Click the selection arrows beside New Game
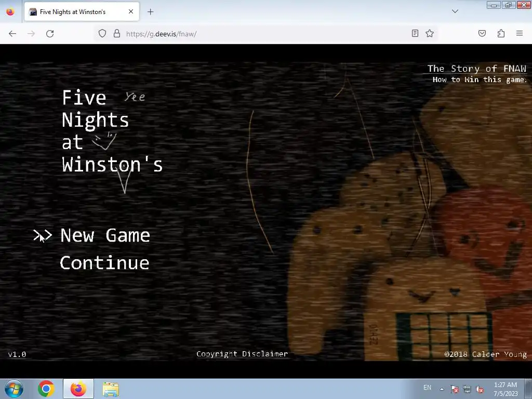 point(43,235)
